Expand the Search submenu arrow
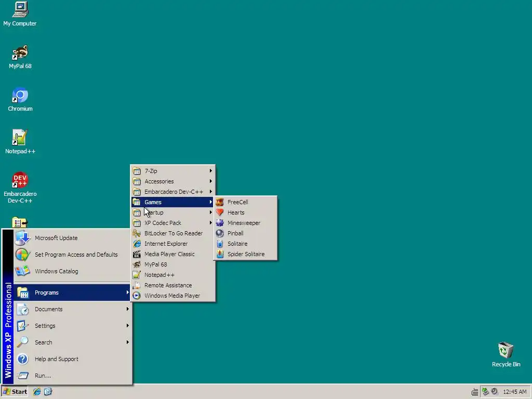Screen dimensions: 532x399 (128, 342)
